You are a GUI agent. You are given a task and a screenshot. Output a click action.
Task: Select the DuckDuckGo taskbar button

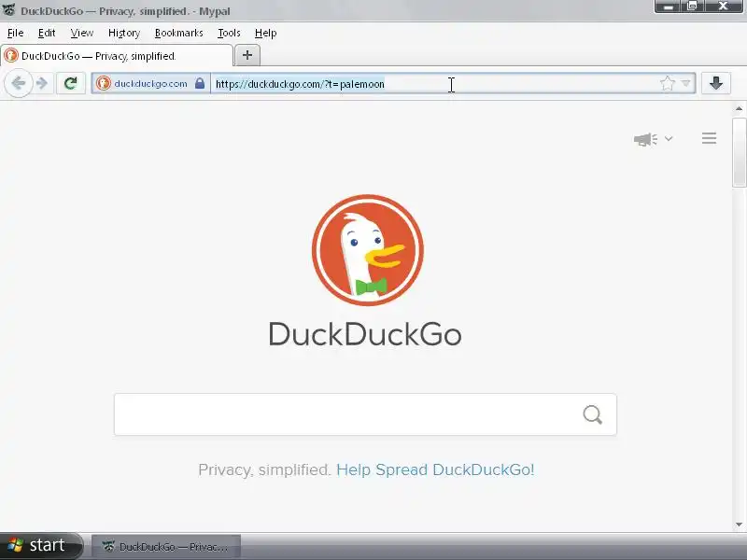[x=166, y=546]
